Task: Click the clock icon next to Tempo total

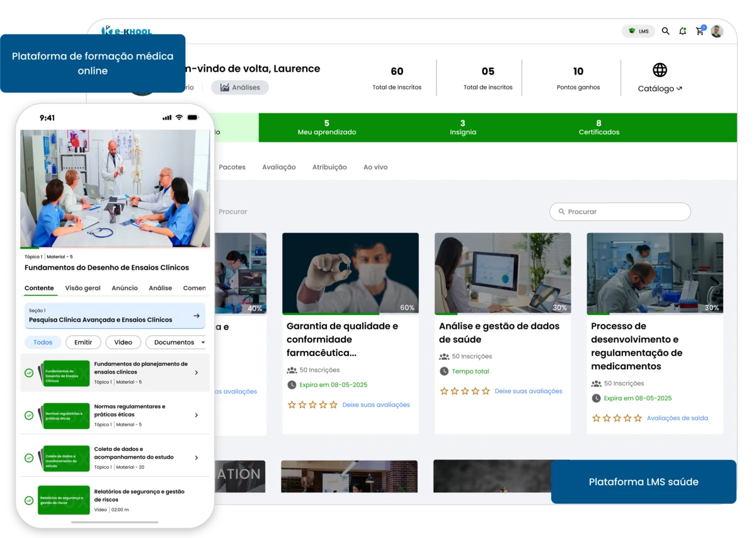Action: [444, 371]
